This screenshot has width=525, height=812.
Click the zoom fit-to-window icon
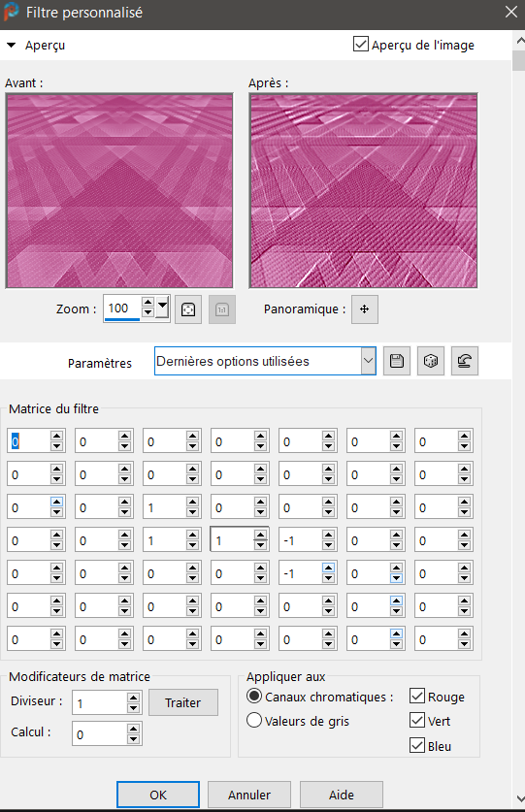pos(188,309)
